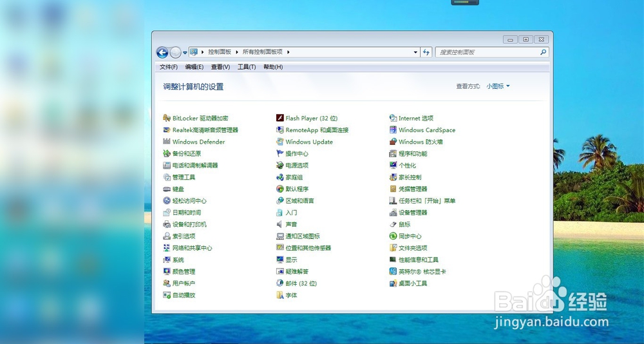Image resolution: width=644 pixels, height=344 pixels.
Task: Open the Flash Player (32 位) icon
Action: coord(280,119)
